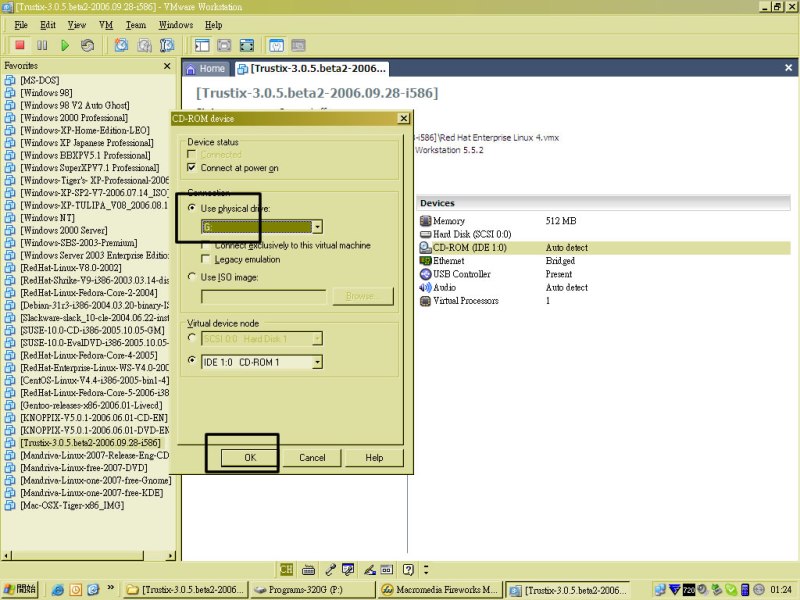Click the ISO image path input field
800x600 pixels.
click(264, 297)
